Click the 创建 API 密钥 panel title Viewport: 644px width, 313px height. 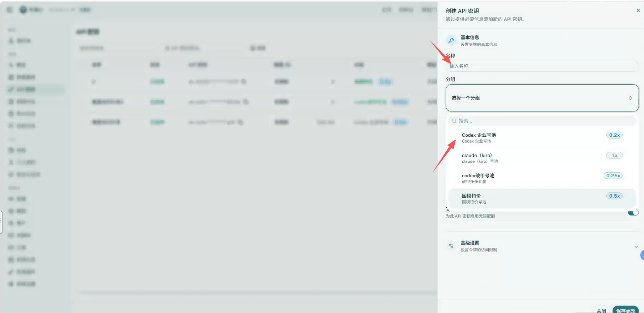pos(462,11)
